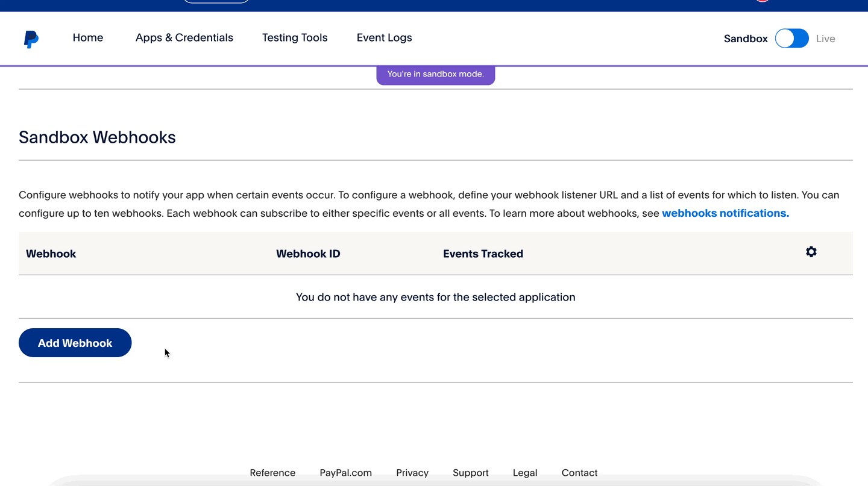The width and height of the screenshot is (868, 486).
Task: Click the Reference footer link
Action: click(272, 473)
